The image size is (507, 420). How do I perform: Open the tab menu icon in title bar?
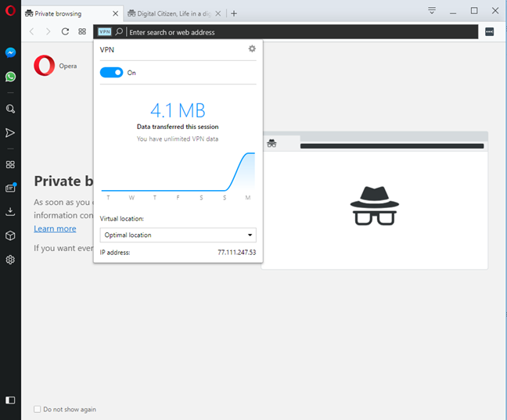[x=432, y=11]
